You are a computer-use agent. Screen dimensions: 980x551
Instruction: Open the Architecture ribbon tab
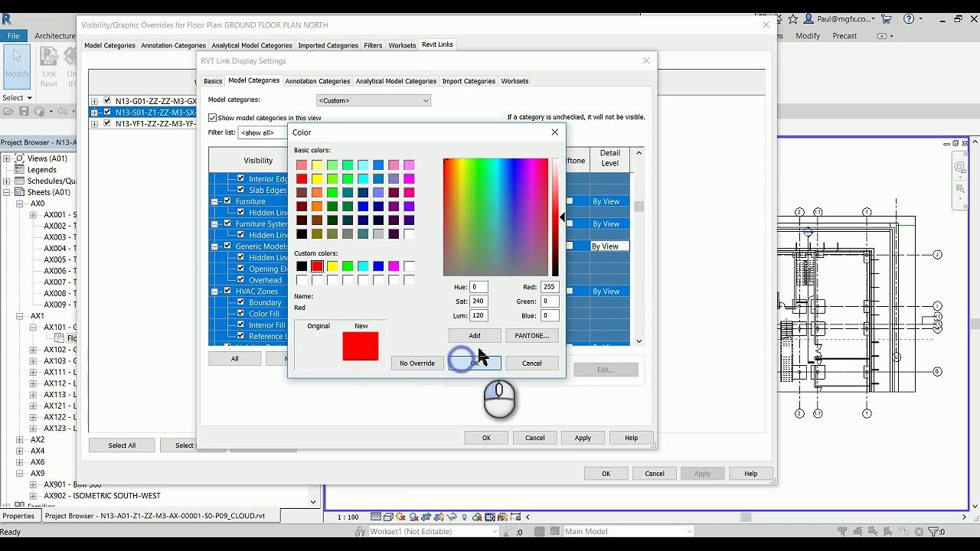(55, 36)
